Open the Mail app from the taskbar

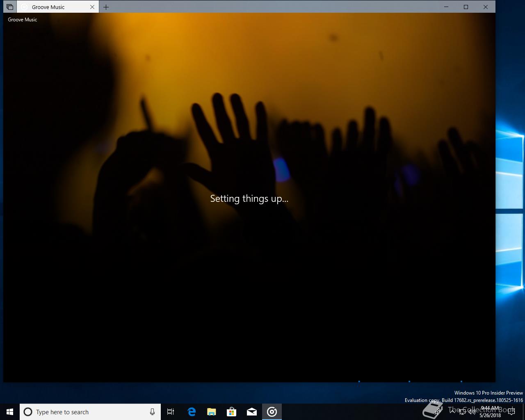coord(252,412)
